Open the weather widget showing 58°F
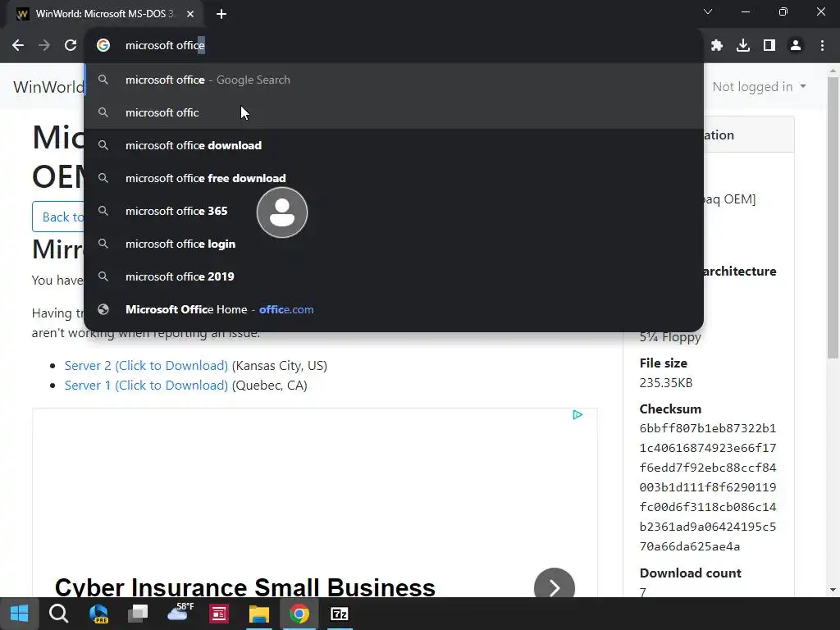Image resolution: width=840 pixels, height=630 pixels. point(180,612)
